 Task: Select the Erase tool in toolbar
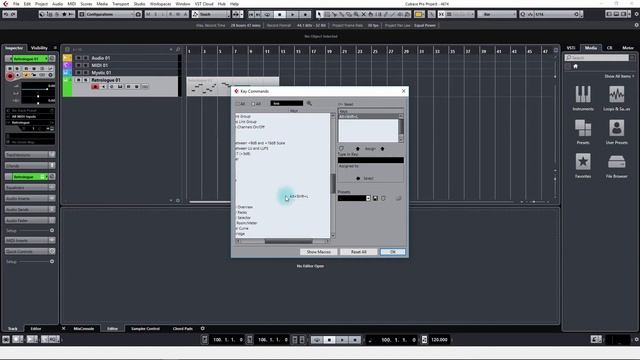(349, 14)
